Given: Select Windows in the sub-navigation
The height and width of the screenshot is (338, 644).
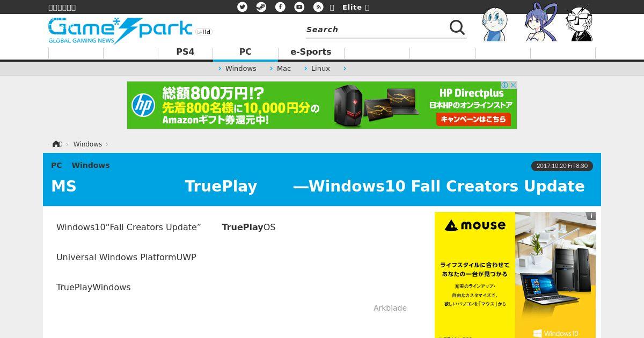Looking at the screenshot, I should tap(240, 69).
